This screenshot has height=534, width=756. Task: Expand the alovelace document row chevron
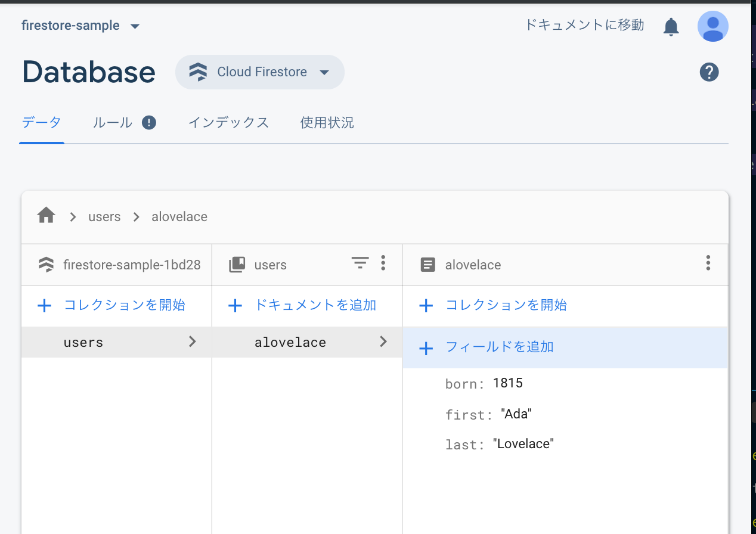click(x=383, y=341)
